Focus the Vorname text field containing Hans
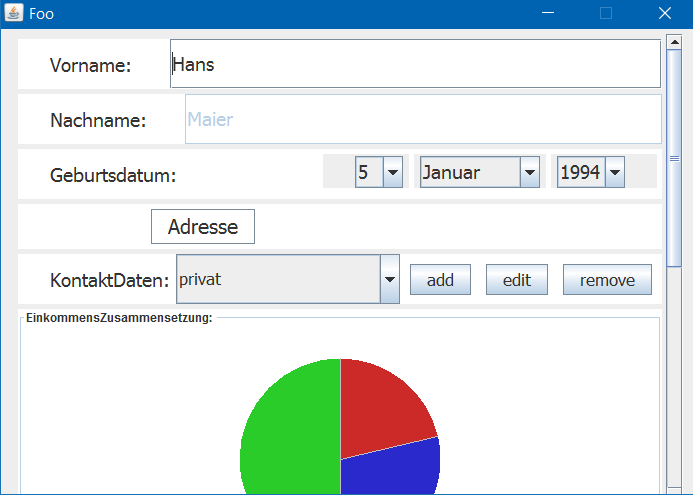 pos(415,64)
